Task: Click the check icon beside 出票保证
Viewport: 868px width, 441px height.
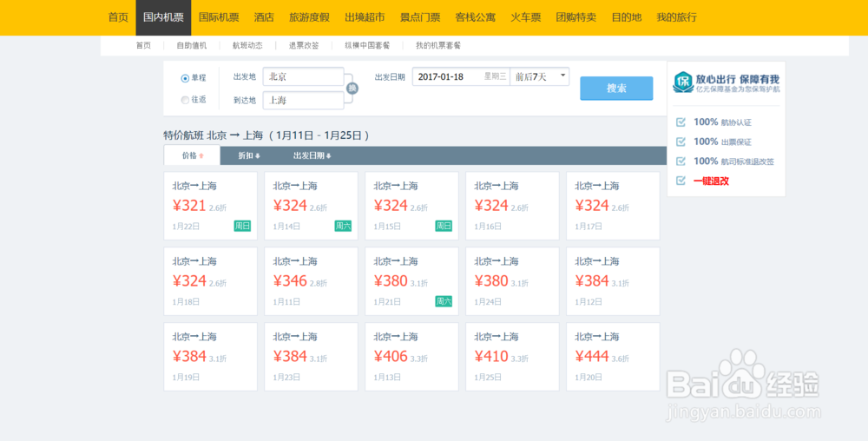Action: [x=681, y=142]
